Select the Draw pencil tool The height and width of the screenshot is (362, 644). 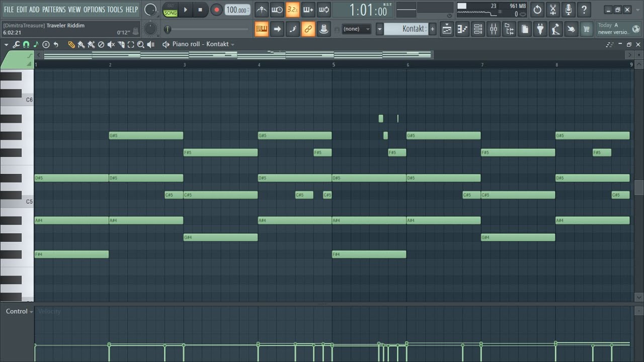point(71,44)
